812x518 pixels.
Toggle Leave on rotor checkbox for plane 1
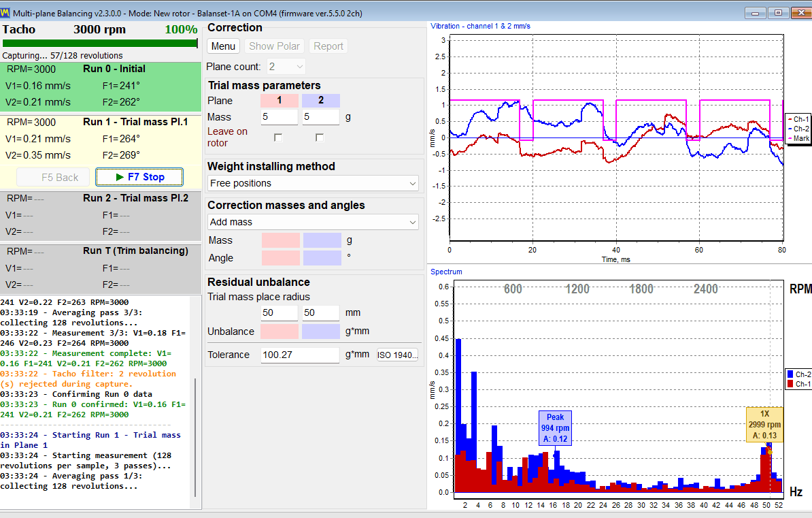[278, 137]
